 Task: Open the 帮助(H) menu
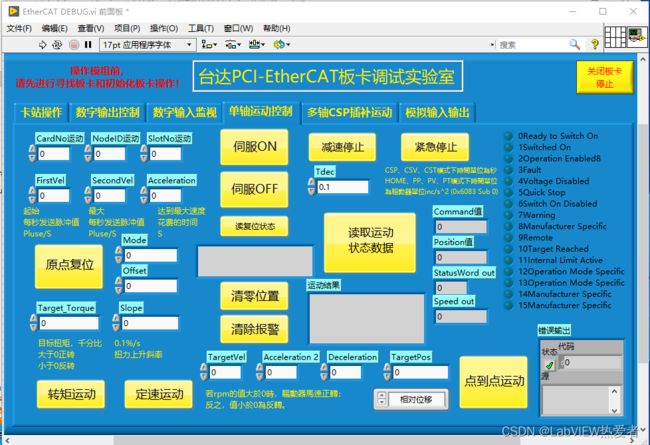pyautogui.click(x=276, y=28)
